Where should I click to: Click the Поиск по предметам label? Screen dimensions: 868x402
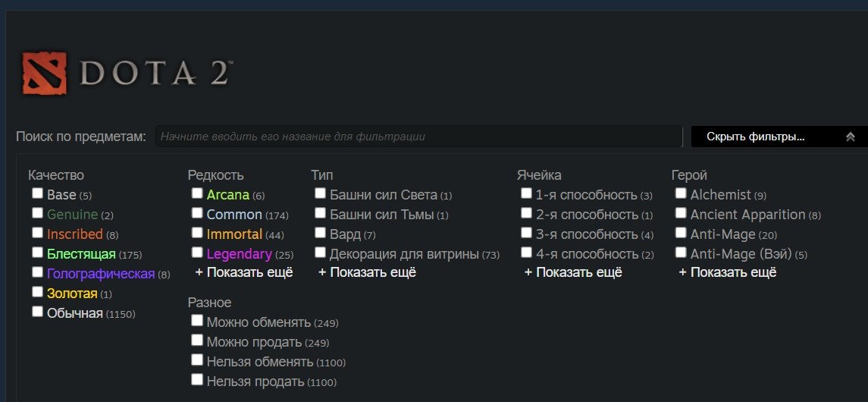pyautogui.click(x=81, y=137)
